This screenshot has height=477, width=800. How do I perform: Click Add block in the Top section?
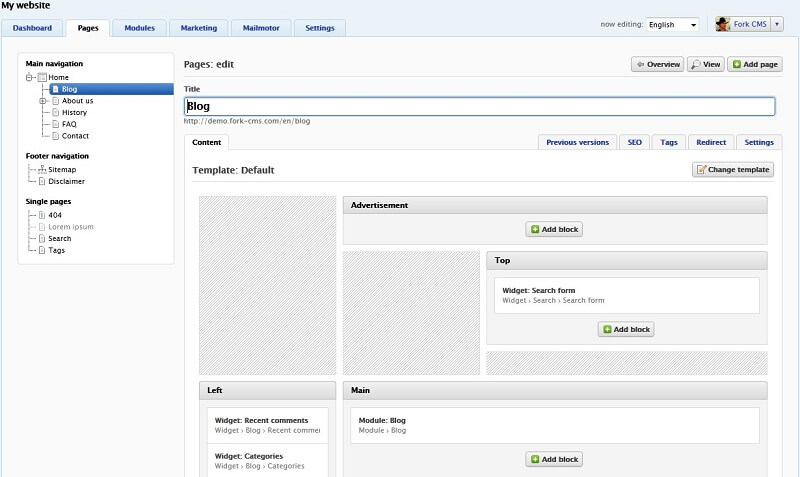pyautogui.click(x=626, y=330)
